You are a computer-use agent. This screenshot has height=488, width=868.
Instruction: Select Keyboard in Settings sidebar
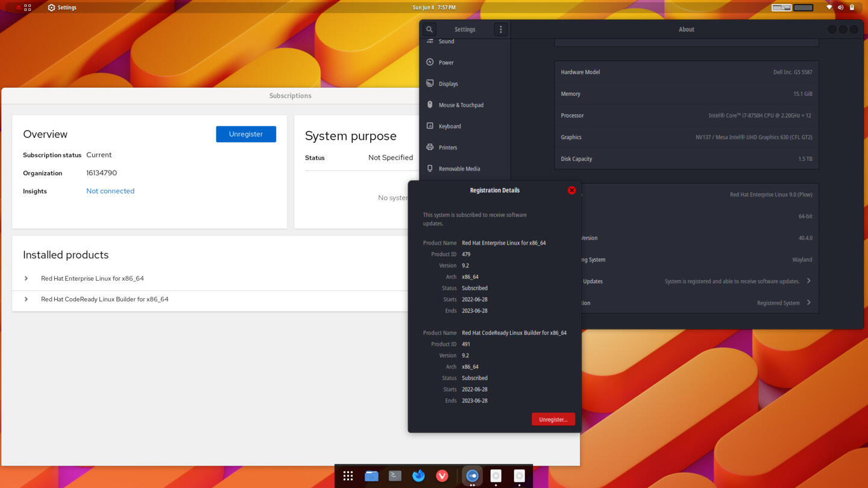click(465, 126)
